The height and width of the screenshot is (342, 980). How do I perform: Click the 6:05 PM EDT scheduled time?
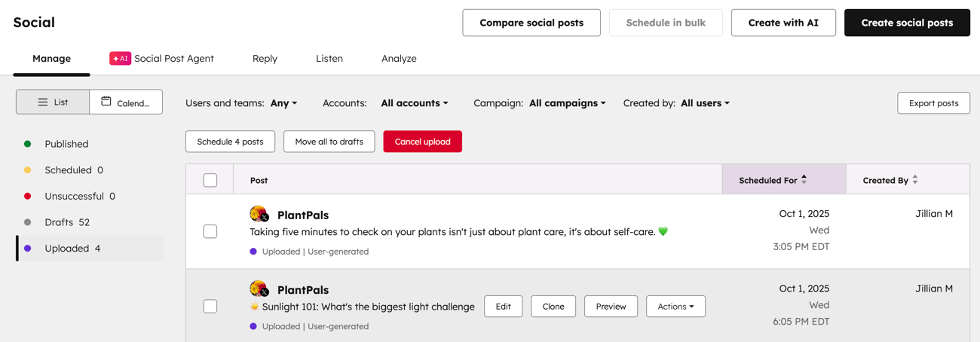(x=801, y=321)
